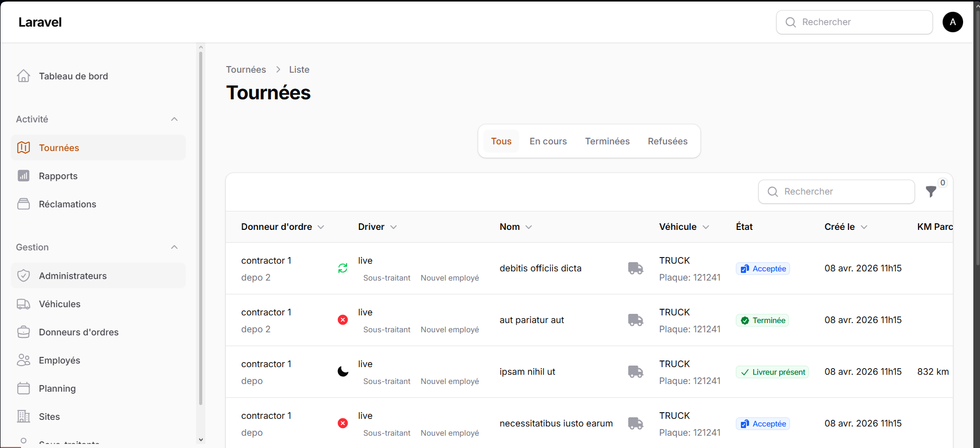The image size is (980, 448).
Task: Click the magnifier icon in top search bar
Action: 791,22
